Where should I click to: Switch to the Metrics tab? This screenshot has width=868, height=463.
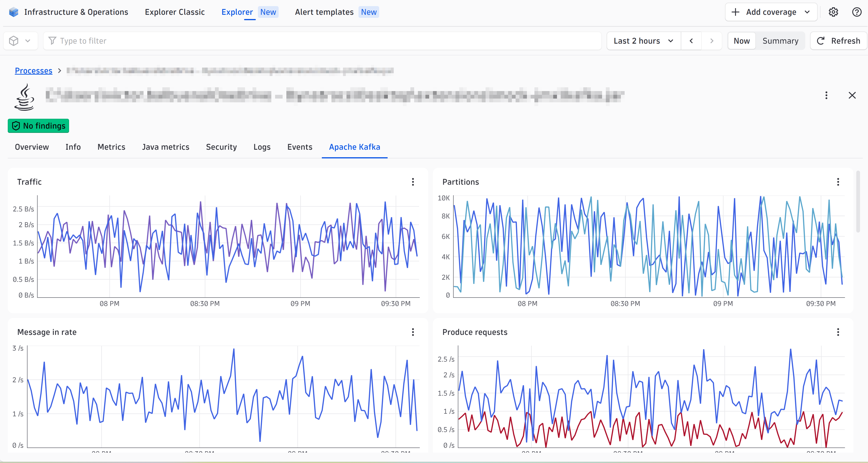tap(111, 147)
